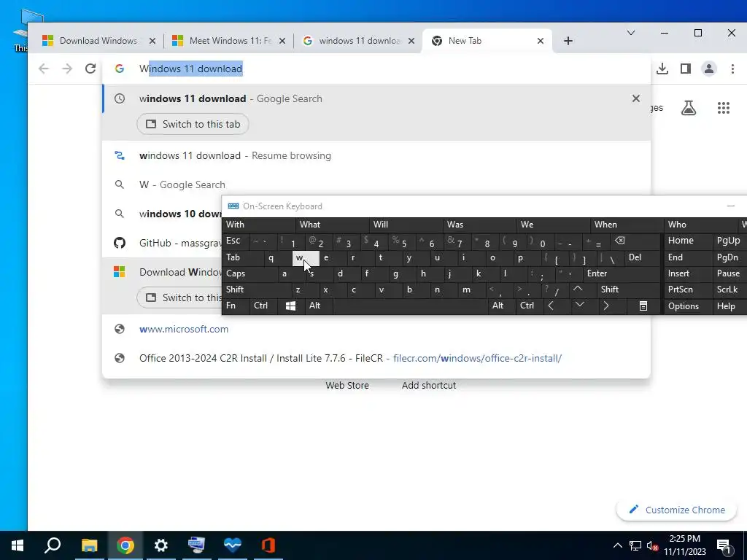747x560 pixels.
Task: Toggle the left Shift key on keyboard
Action: coord(256,289)
